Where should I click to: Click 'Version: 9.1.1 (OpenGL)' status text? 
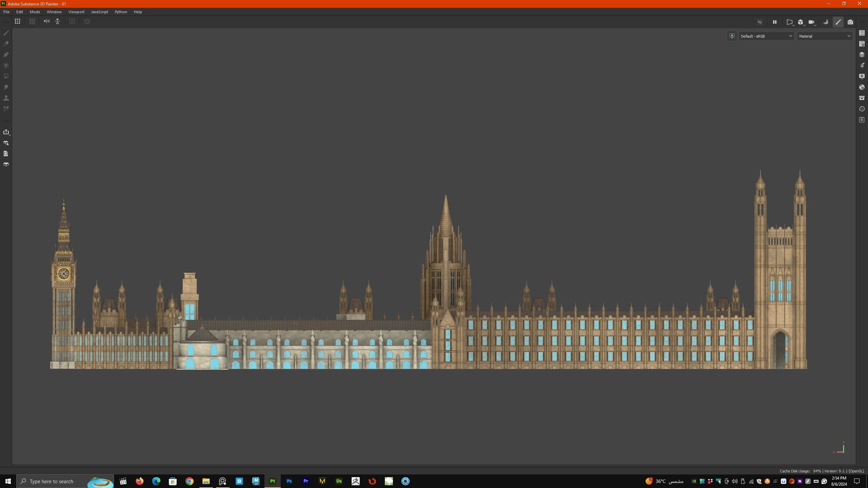pyautogui.click(x=844, y=471)
